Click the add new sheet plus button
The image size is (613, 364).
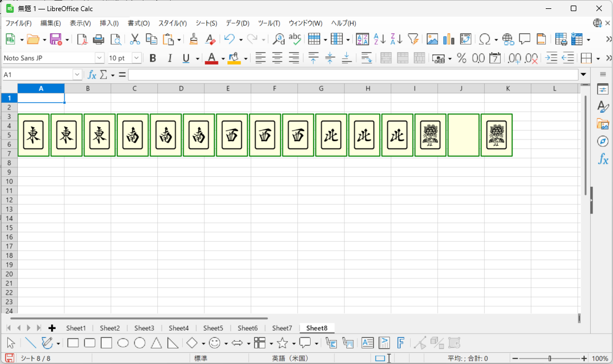click(x=52, y=328)
